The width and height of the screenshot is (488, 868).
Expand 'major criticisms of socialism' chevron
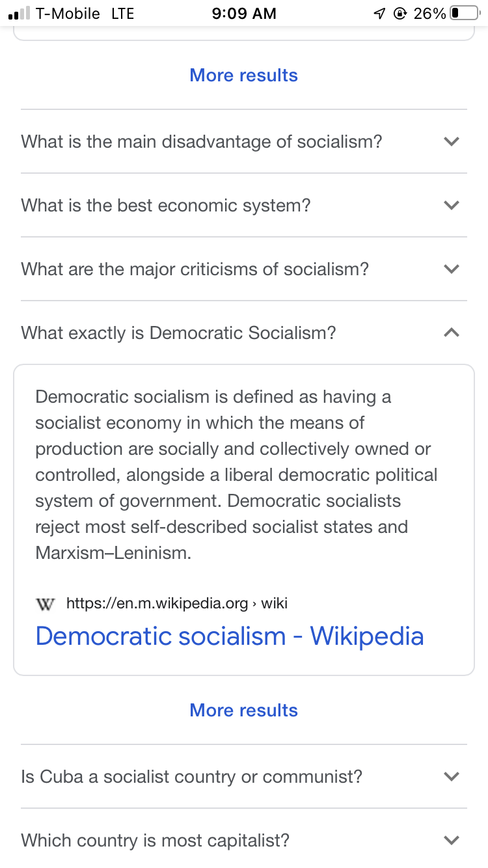pyautogui.click(x=451, y=269)
